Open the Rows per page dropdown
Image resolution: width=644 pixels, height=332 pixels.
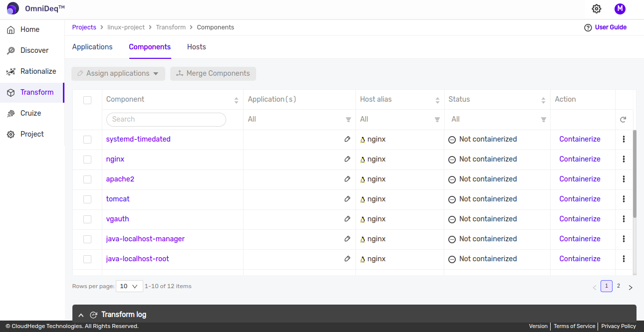pyautogui.click(x=129, y=286)
